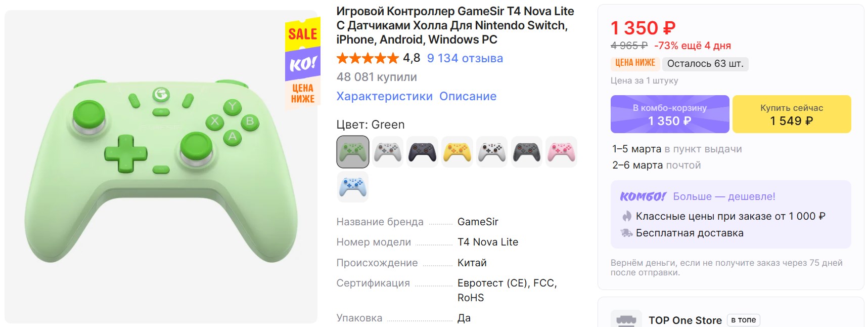The height and width of the screenshot is (327, 868).
Task: Click the КОМБО! promo logo
Action: coord(643,196)
